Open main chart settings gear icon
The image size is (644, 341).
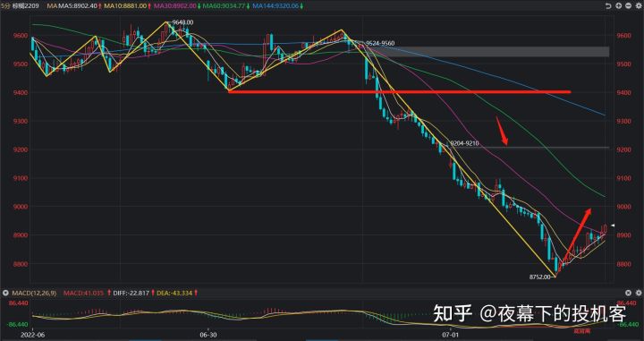click(638, 6)
